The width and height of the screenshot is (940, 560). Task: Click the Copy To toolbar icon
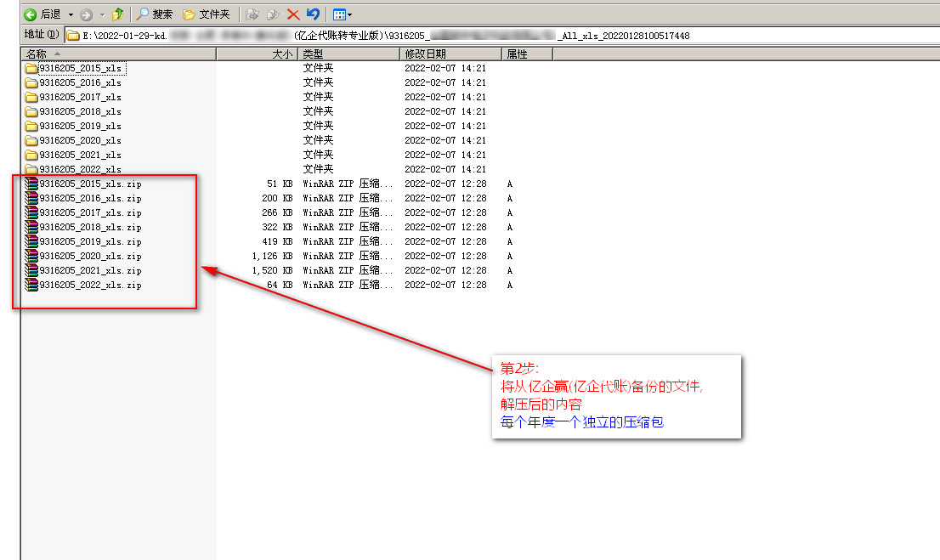point(273,14)
